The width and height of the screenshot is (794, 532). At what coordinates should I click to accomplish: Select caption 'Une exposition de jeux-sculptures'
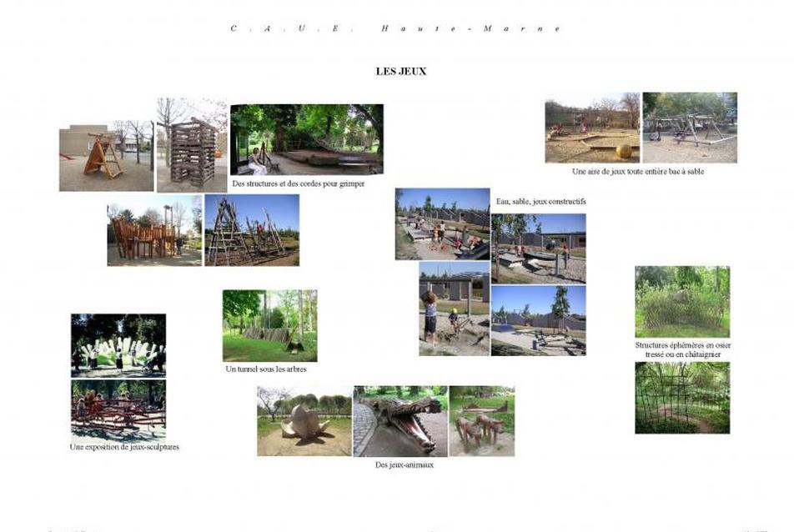pos(124,447)
